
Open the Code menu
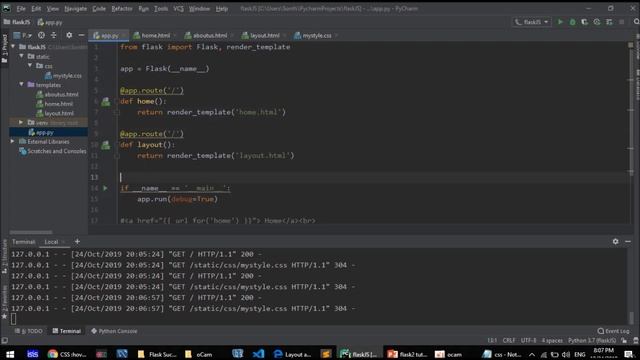click(x=99, y=9)
